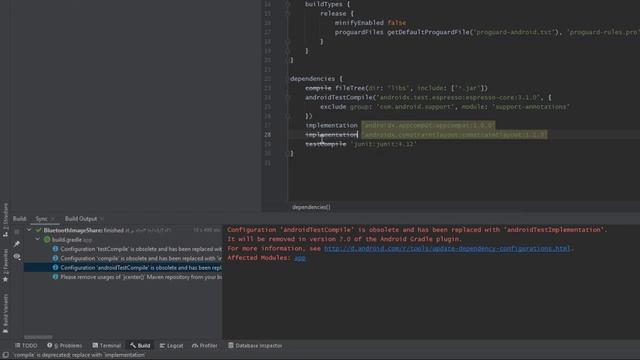The height and width of the screenshot is (360, 640).
Task: Click the 'app' affected module link
Action: click(x=300, y=258)
